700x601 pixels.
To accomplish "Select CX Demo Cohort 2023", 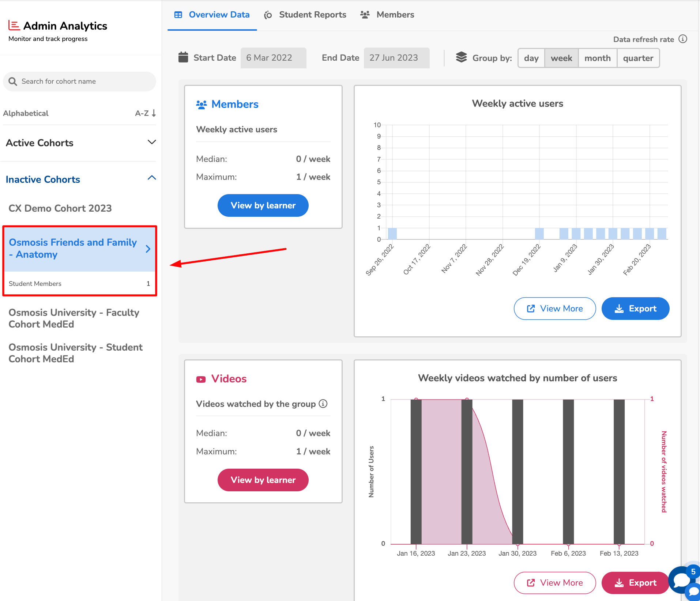I will tap(60, 208).
